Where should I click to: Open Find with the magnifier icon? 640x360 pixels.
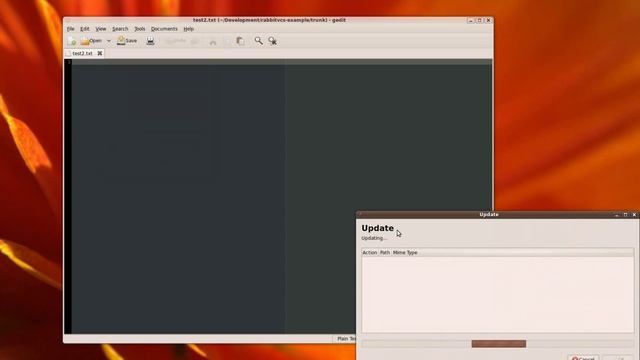[258, 41]
